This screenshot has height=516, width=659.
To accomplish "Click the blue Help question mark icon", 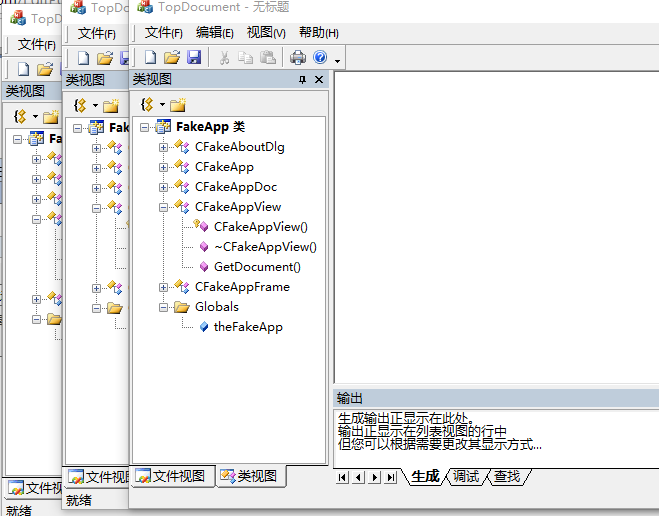I will [320, 57].
